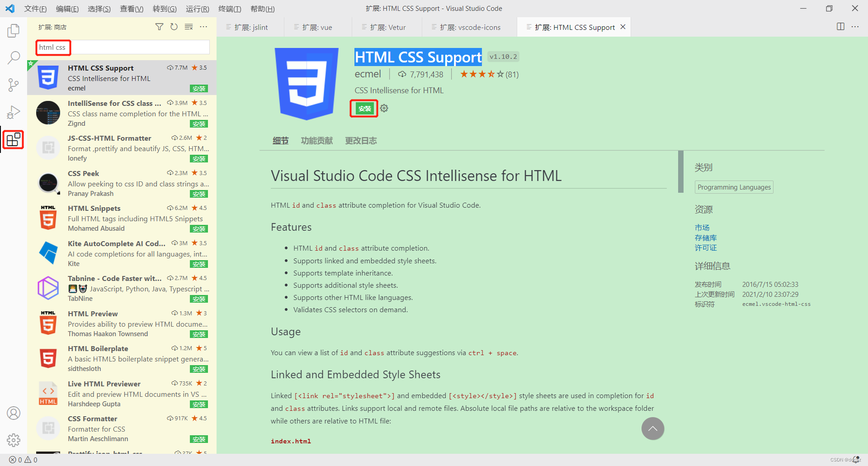Open extensions panel more actions menu

(x=204, y=27)
